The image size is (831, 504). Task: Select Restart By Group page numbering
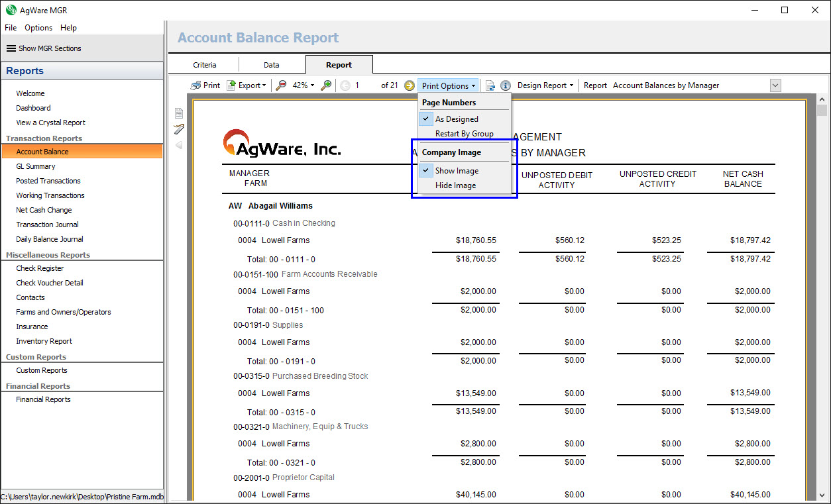point(464,134)
